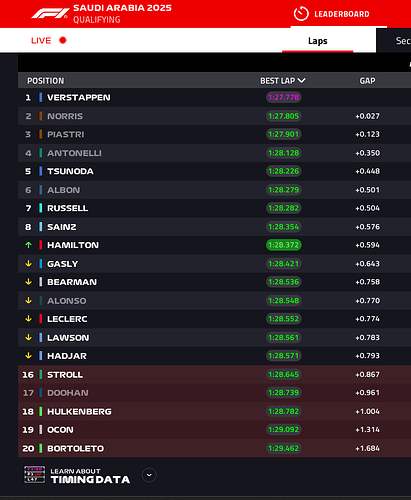Click the timing data thumbnail icon
This screenshot has height=500, width=411.
coord(34,475)
